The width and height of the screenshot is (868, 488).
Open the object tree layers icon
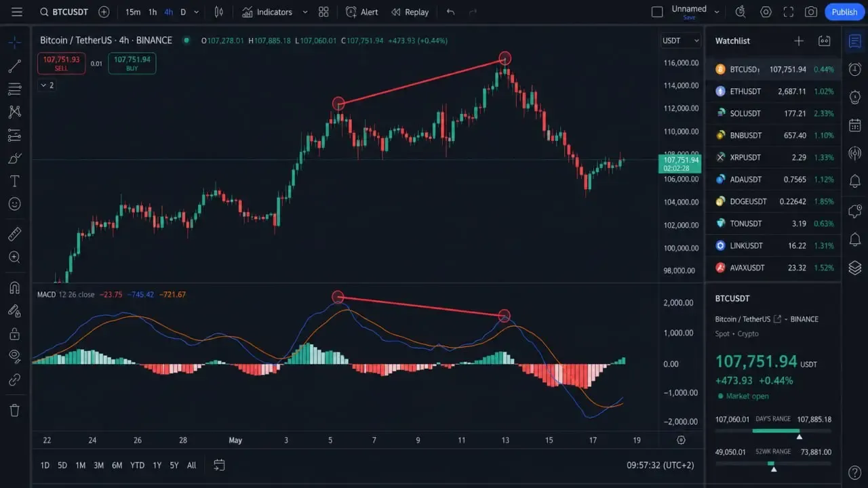coord(855,267)
